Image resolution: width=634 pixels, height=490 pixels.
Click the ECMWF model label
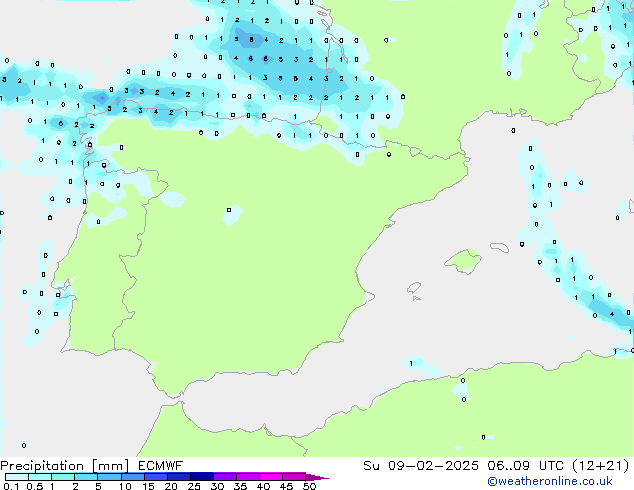click(161, 466)
